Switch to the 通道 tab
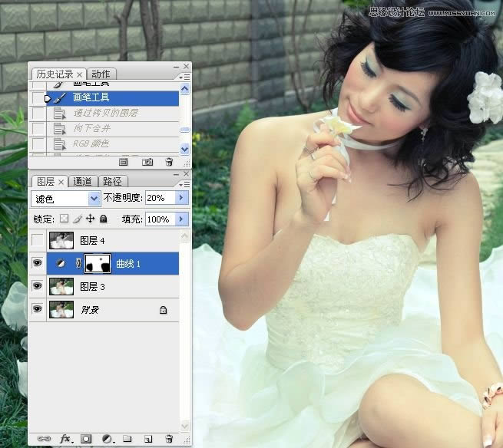Screen dimensions: 503x448 click(83, 182)
